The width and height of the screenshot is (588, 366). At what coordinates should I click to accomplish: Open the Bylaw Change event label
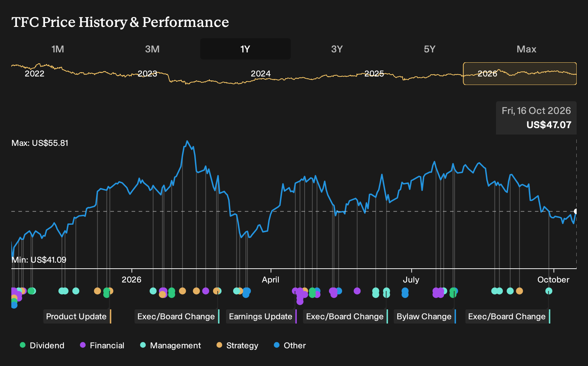(x=425, y=316)
